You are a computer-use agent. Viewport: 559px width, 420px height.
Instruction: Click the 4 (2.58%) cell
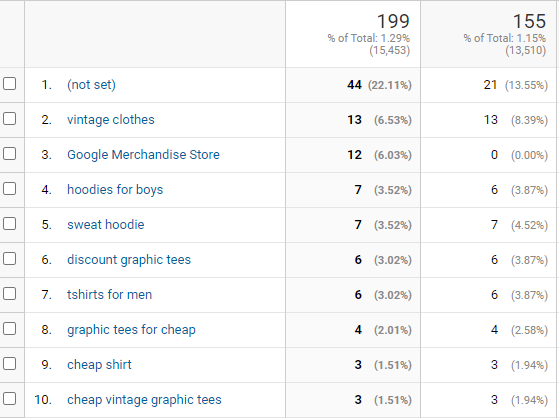[x=488, y=330]
